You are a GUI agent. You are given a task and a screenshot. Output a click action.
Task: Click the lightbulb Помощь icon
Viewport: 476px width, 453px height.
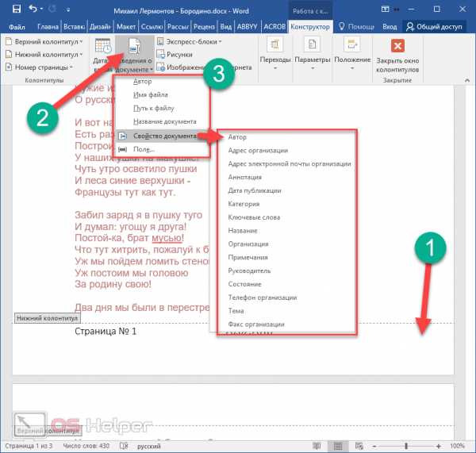[341, 26]
